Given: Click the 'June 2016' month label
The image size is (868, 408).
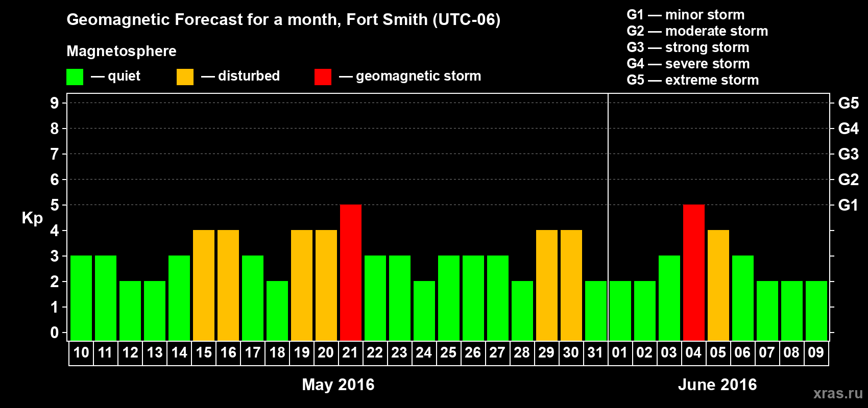Looking at the screenshot, I should (717, 385).
